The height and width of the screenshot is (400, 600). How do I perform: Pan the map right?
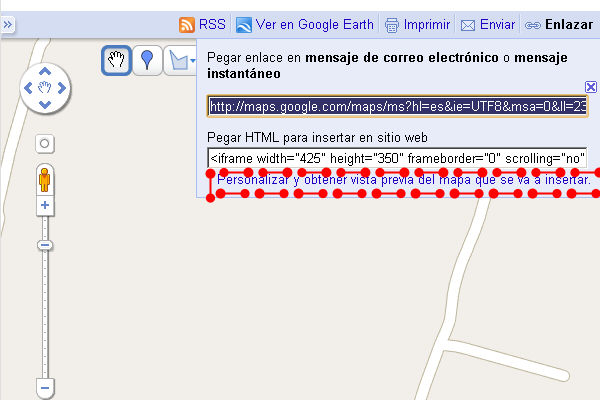pyautogui.click(x=62, y=88)
